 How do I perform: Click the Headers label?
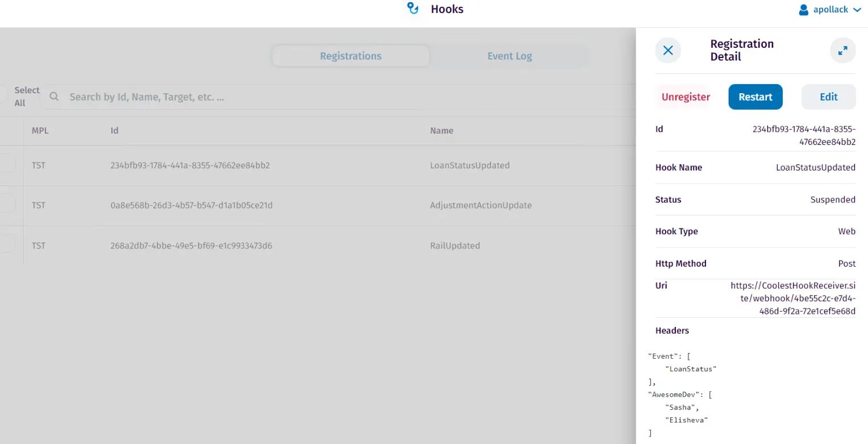coord(672,331)
